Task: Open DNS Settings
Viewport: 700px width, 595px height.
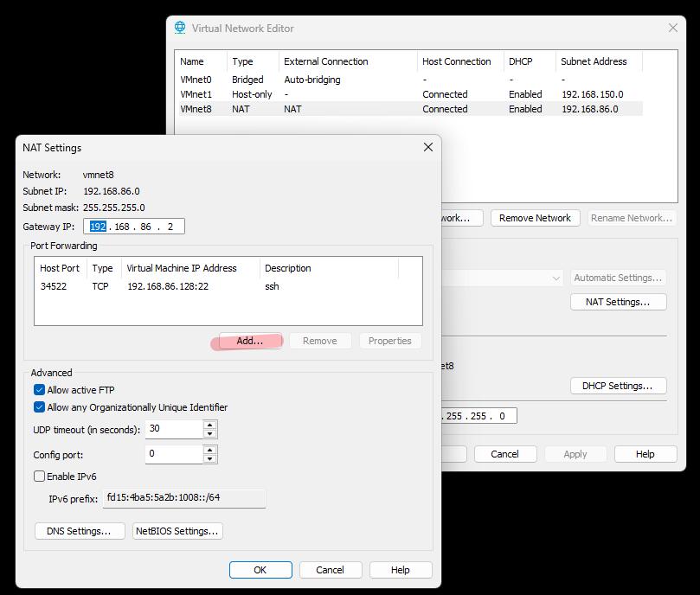Action: [79, 531]
